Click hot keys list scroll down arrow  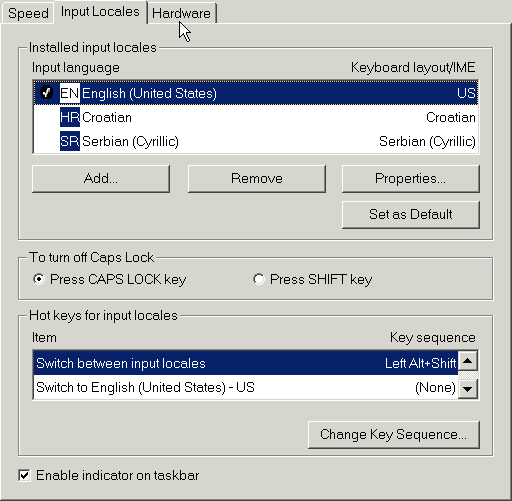468,389
